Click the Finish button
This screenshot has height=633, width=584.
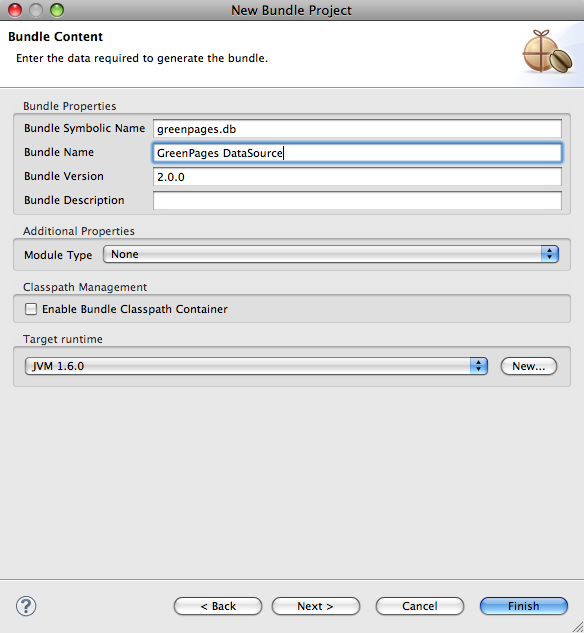click(523, 606)
